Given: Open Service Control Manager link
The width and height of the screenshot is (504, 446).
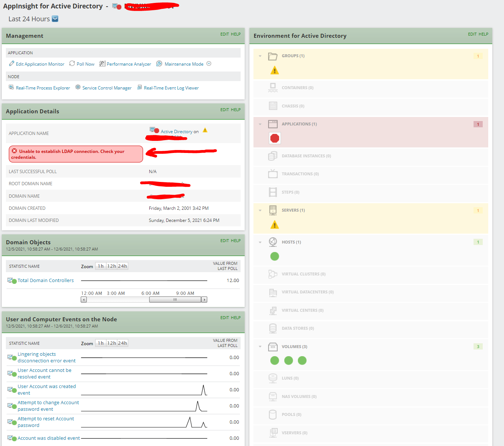Looking at the screenshot, I should point(107,88).
